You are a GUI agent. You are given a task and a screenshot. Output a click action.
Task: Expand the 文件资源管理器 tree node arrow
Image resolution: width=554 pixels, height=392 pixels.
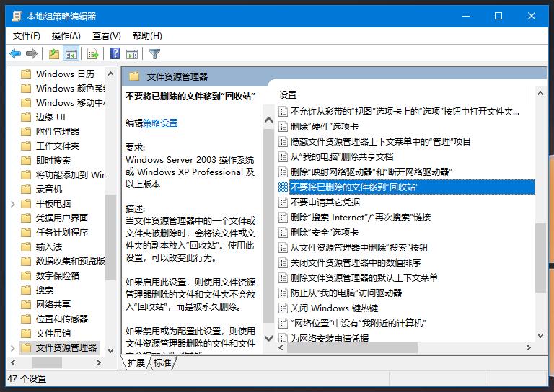point(13,347)
